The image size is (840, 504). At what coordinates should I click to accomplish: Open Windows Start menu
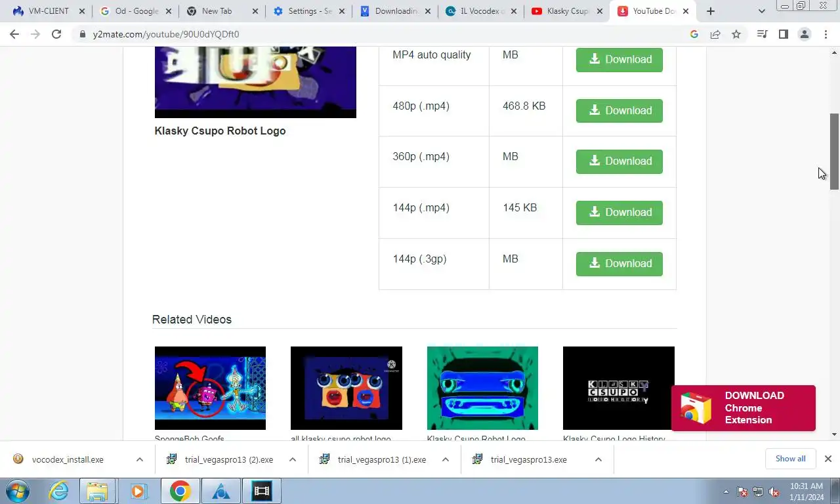point(18,491)
